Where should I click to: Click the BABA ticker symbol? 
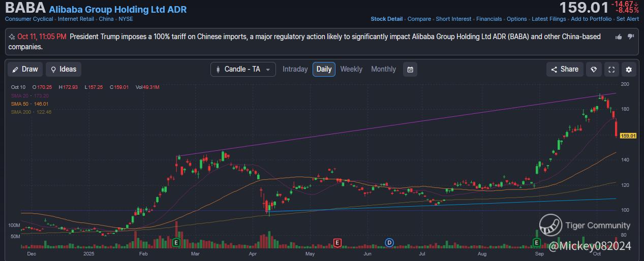(25, 8)
